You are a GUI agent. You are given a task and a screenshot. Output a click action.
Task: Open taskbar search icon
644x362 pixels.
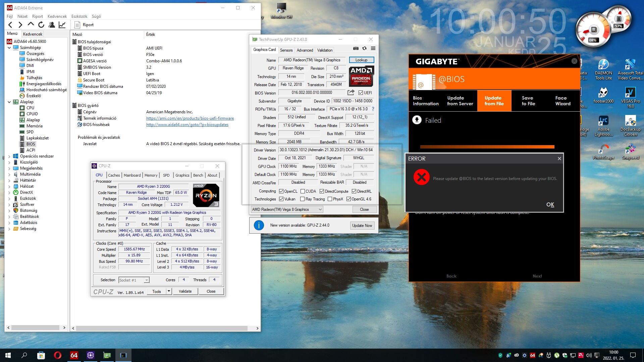tap(24, 355)
